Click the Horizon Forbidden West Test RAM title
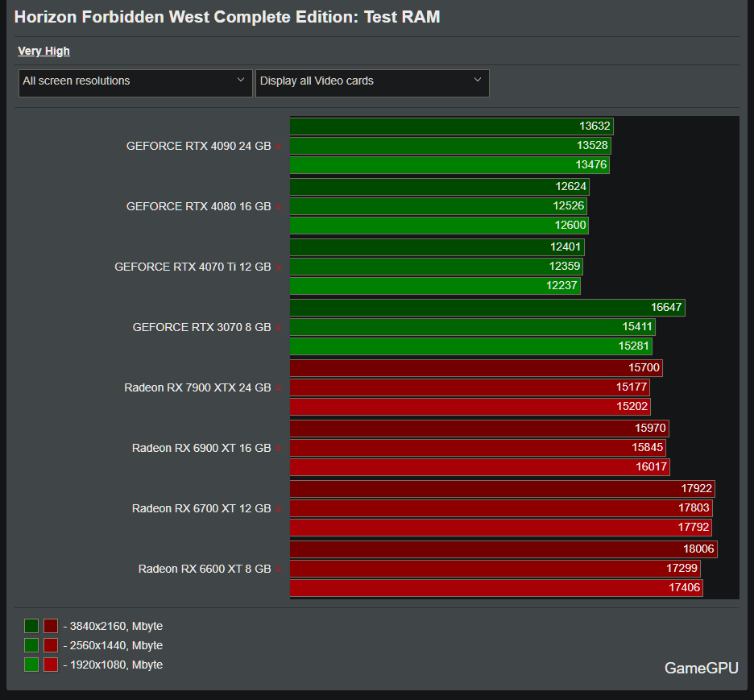 [227, 17]
